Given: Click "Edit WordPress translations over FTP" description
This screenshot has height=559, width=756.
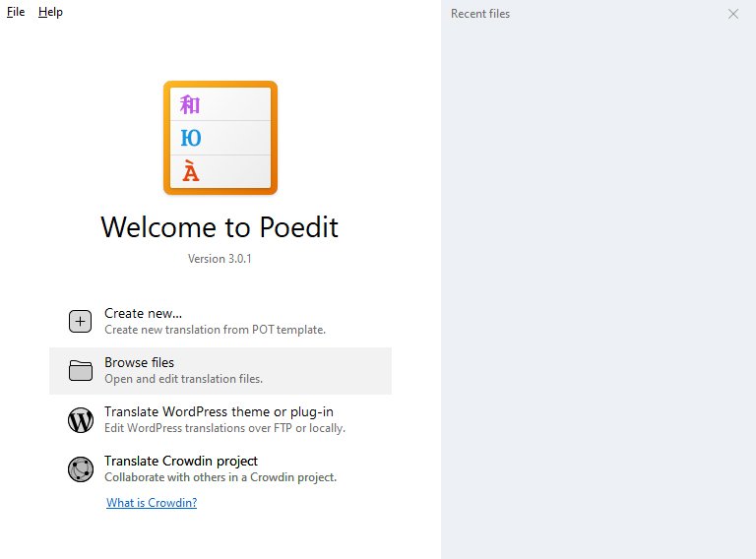Looking at the screenshot, I should pos(224,428).
